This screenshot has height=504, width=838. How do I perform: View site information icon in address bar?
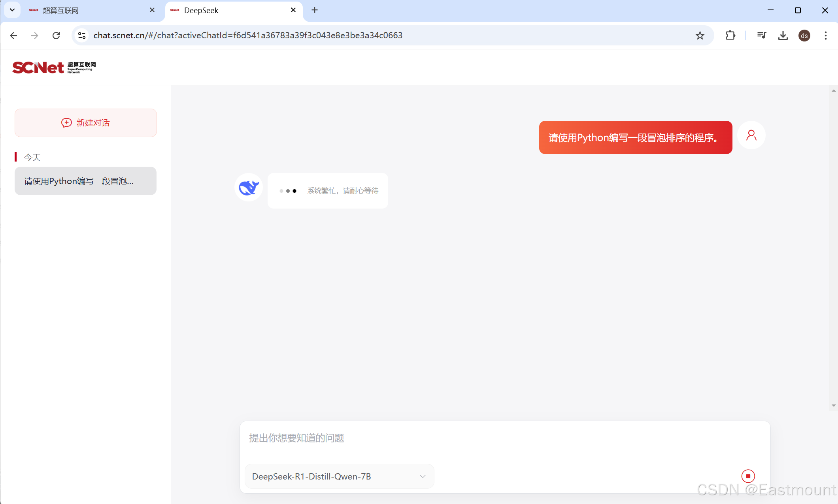pos(82,36)
